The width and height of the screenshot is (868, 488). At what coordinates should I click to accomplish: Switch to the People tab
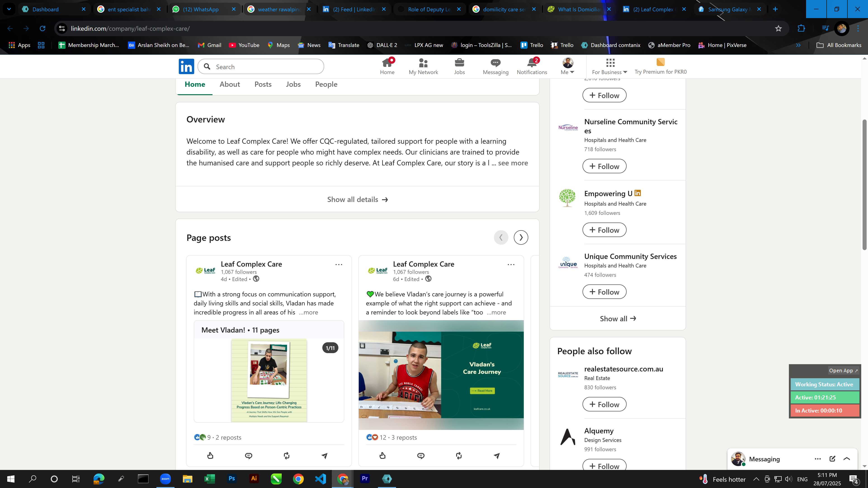pos(326,84)
